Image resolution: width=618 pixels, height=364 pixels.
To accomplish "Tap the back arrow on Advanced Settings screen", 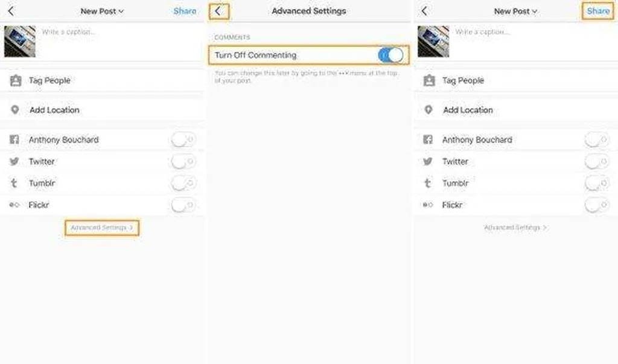I will [218, 11].
